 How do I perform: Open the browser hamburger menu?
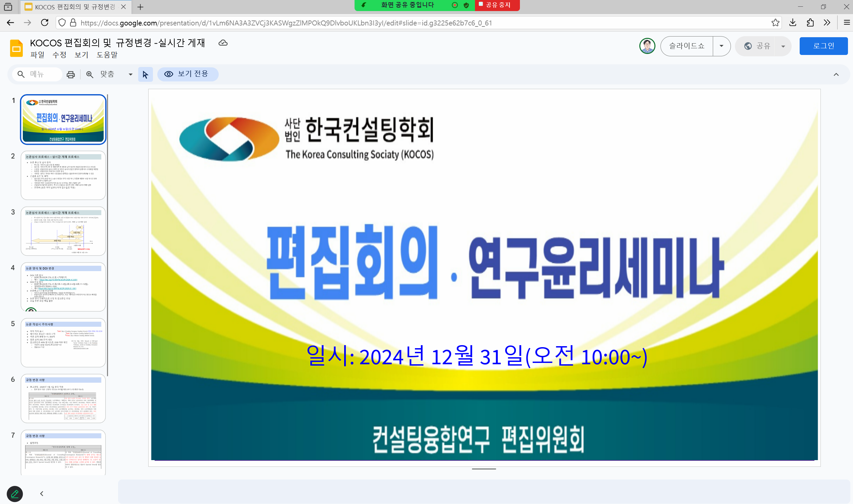[x=847, y=23]
